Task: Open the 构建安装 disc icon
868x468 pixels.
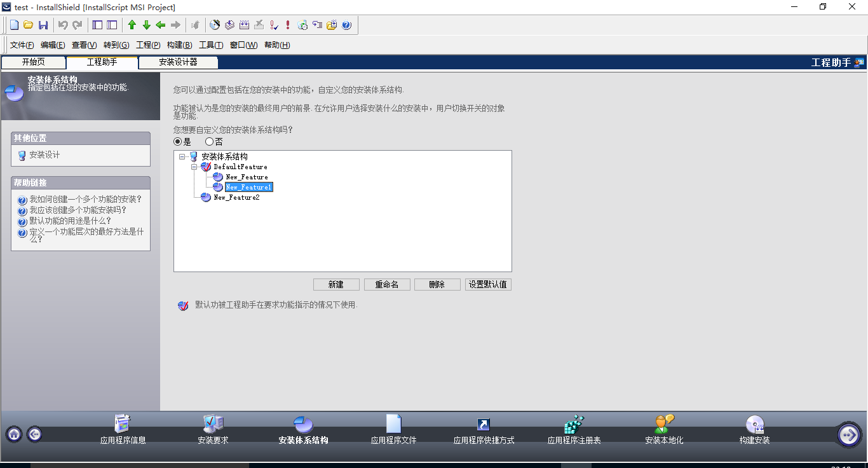Action: pyautogui.click(x=754, y=425)
